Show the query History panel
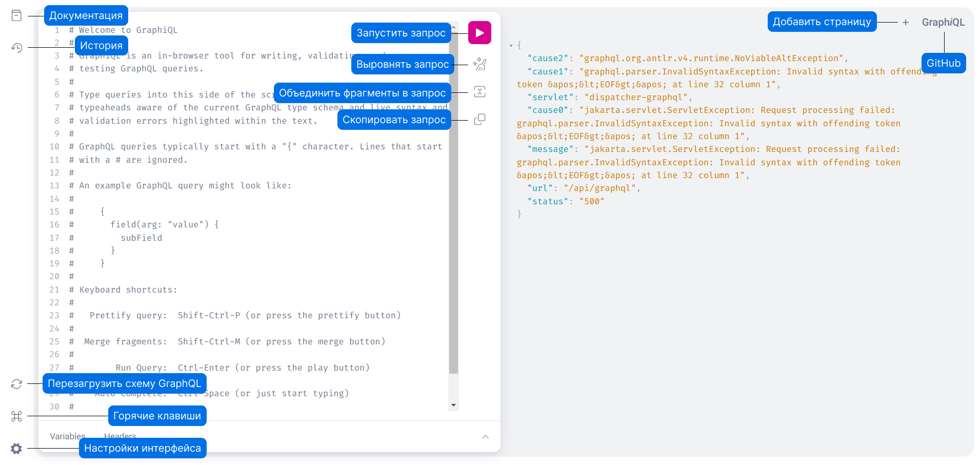The height and width of the screenshot is (465, 980). click(16, 48)
